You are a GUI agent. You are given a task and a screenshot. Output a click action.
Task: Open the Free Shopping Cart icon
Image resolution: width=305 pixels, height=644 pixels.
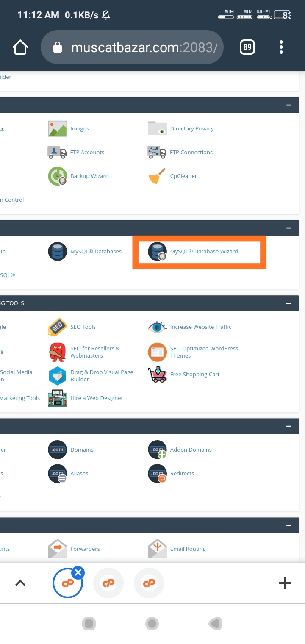157,375
